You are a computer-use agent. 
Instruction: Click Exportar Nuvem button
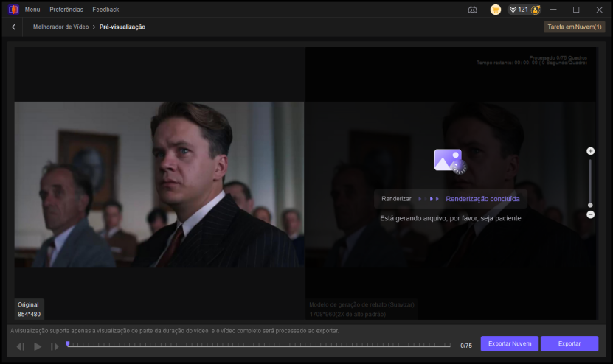tap(510, 343)
